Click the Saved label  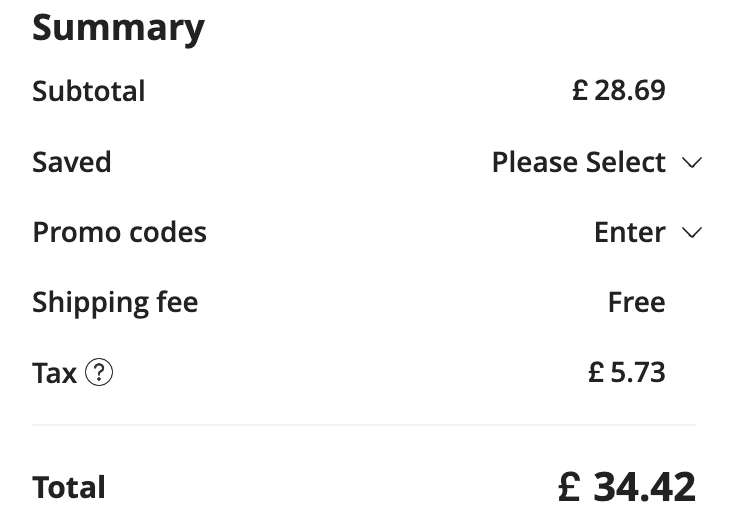[72, 163]
